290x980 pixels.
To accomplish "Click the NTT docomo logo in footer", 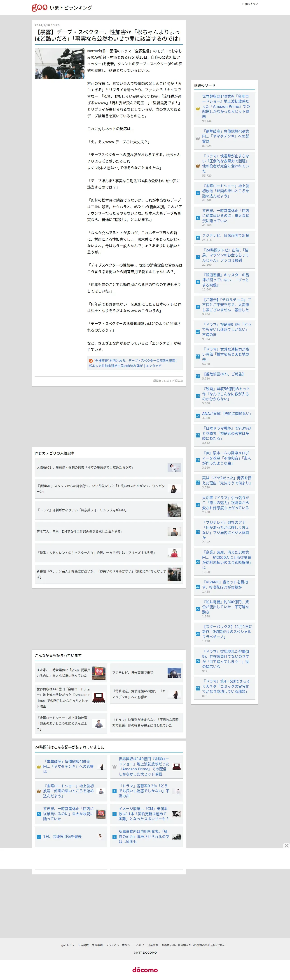I will [145, 970].
